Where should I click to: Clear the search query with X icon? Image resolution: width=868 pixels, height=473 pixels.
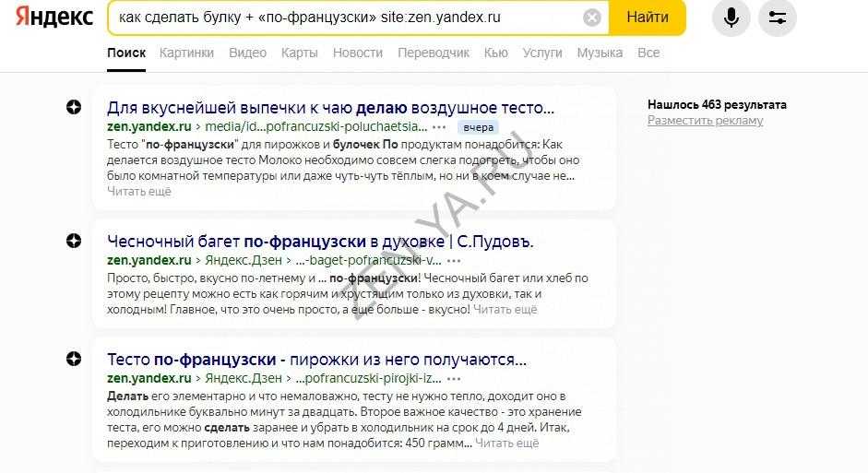(x=592, y=18)
